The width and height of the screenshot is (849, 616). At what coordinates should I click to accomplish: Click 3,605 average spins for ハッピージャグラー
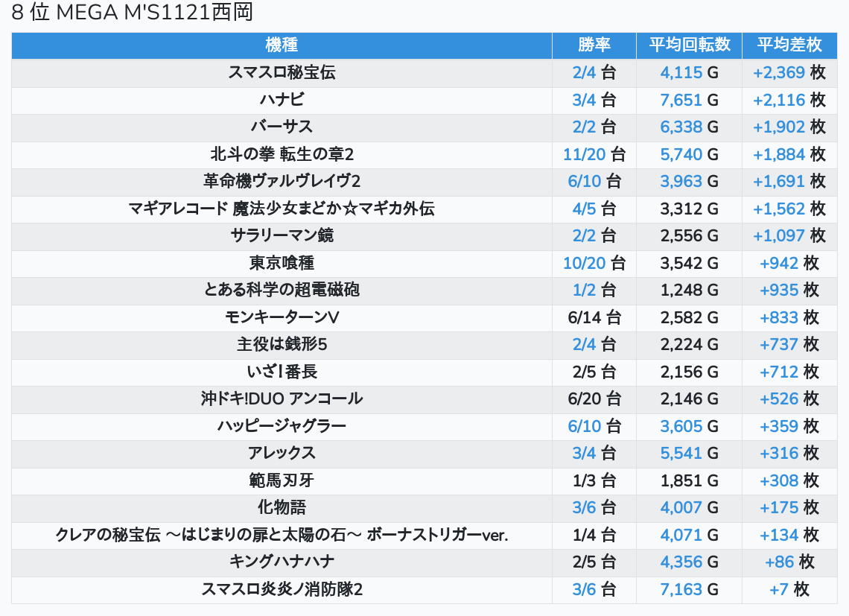(681, 426)
